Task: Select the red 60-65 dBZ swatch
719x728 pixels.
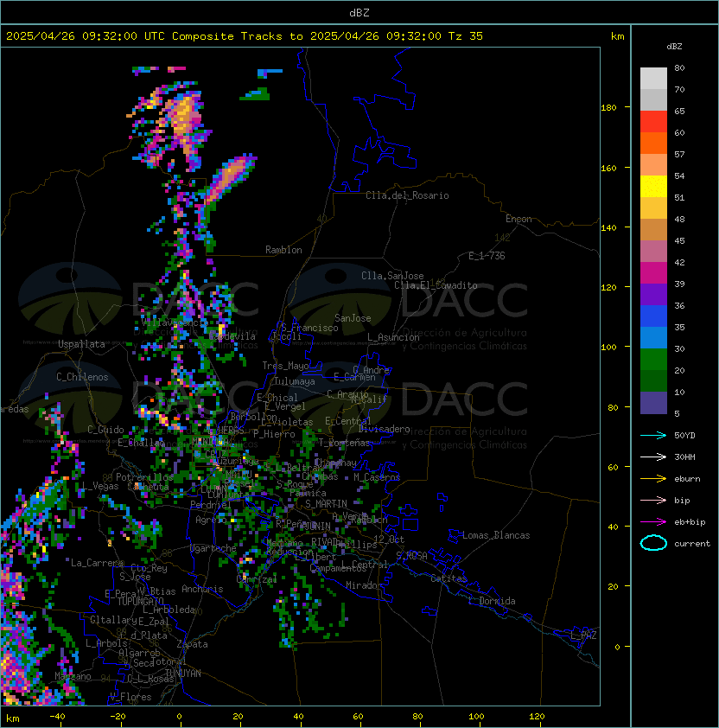Action: 653,122
